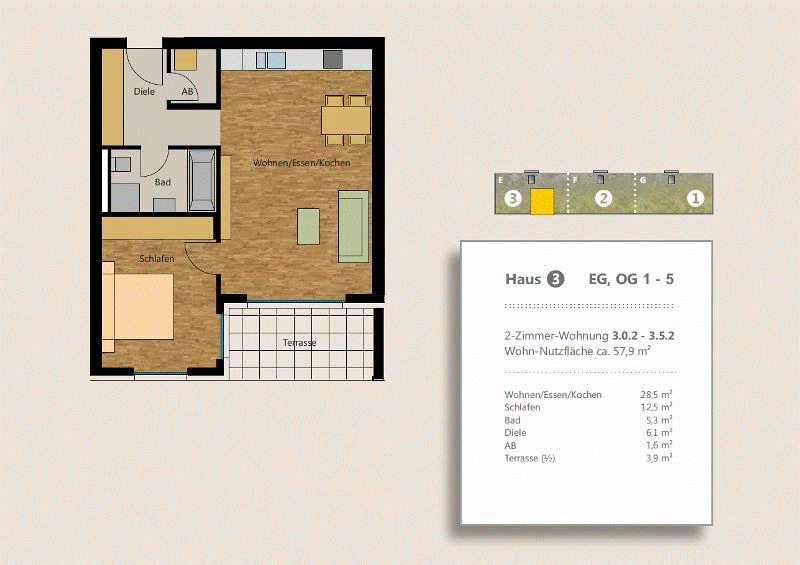Screen dimensions: 800x565
Task: Click the '2-Zimmer-Wohnung 3.0.2 - 3.5.2' text
Action: pyautogui.click(x=589, y=336)
